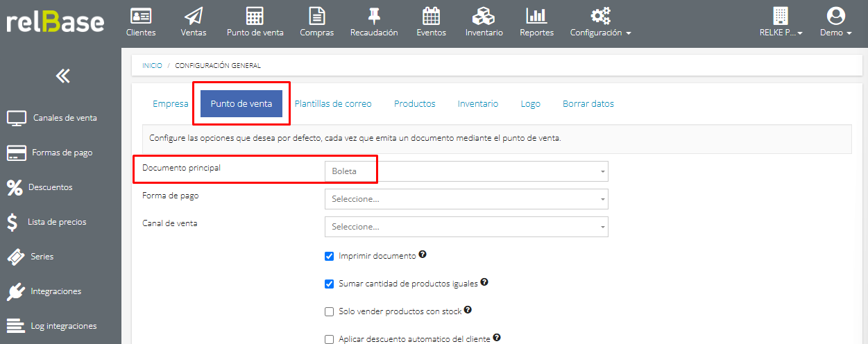Image resolution: width=868 pixels, height=344 pixels.
Task: Click the Recaudación pushpin icon
Action: pyautogui.click(x=374, y=16)
